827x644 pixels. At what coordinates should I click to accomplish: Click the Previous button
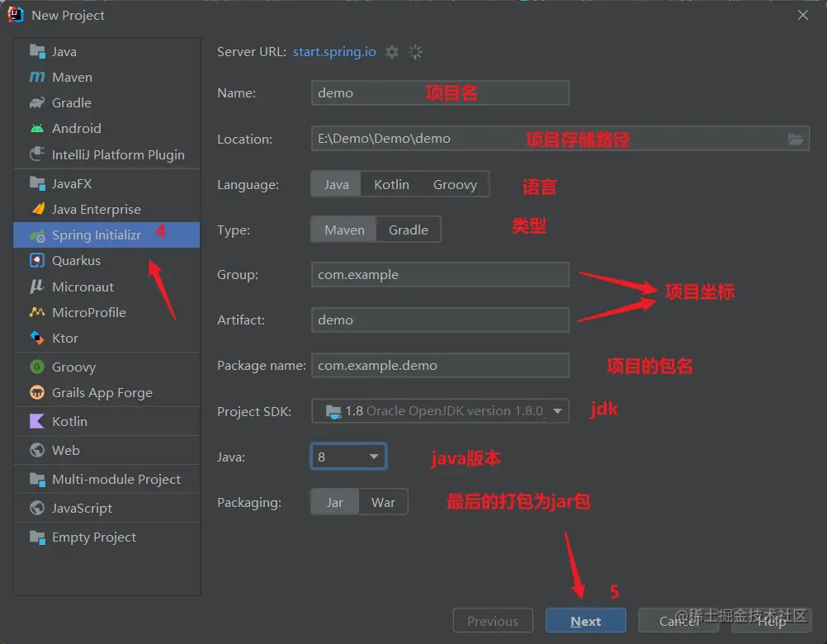coord(493,621)
